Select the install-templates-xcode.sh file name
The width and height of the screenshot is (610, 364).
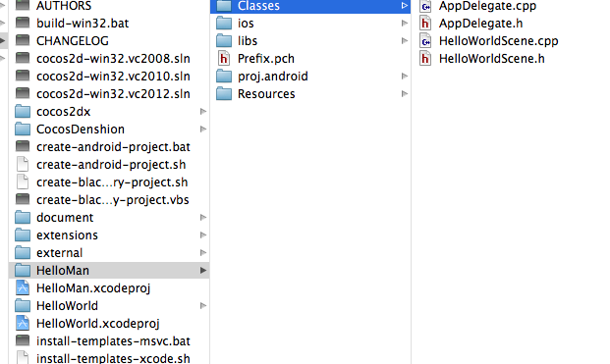tap(113, 357)
